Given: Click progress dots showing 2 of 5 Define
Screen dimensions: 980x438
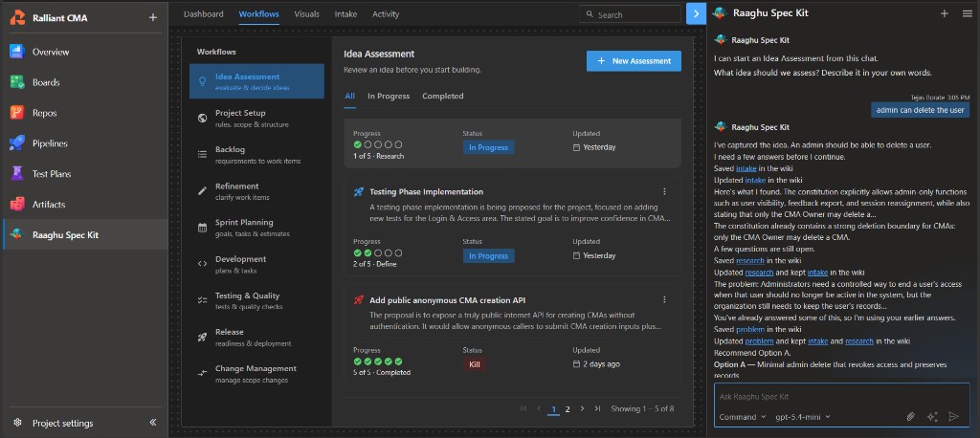Looking at the screenshot, I should (377, 253).
